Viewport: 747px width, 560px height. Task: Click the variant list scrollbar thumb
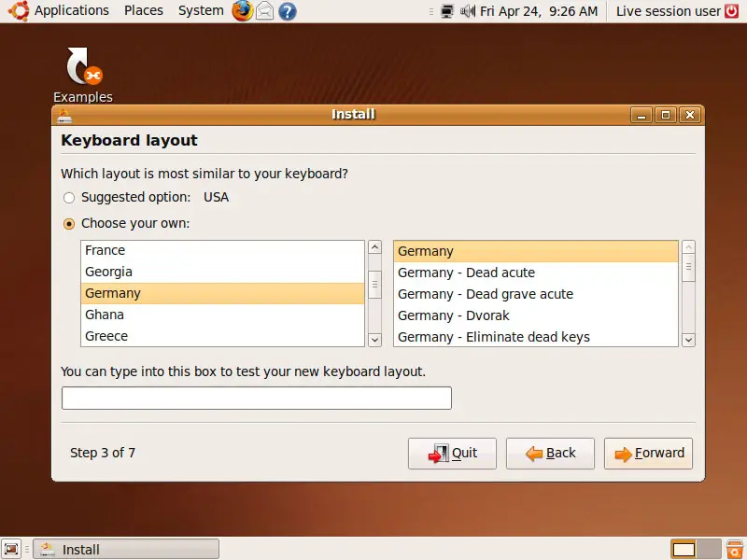(x=688, y=268)
